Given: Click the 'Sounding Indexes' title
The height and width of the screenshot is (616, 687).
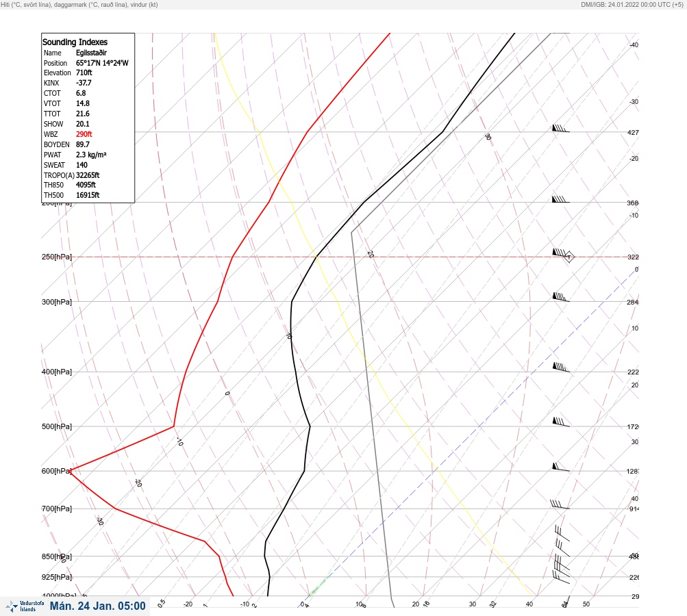Looking at the screenshot, I should click(x=75, y=42).
